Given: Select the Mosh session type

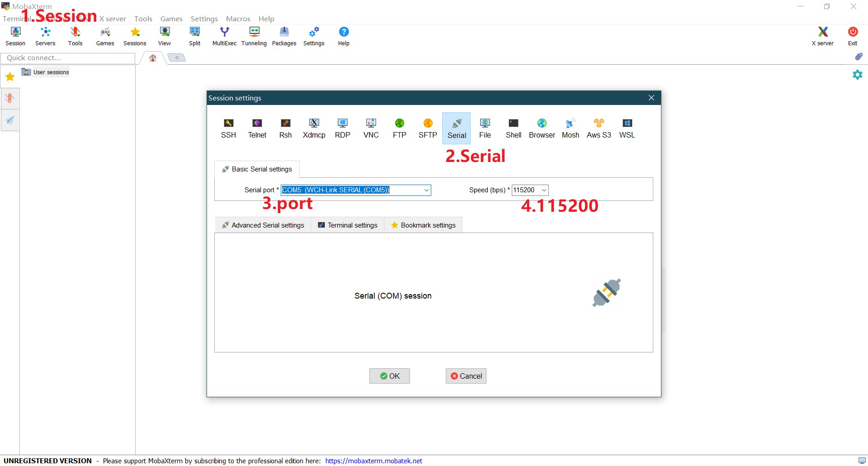Looking at the screenshot, I should 570,128.
